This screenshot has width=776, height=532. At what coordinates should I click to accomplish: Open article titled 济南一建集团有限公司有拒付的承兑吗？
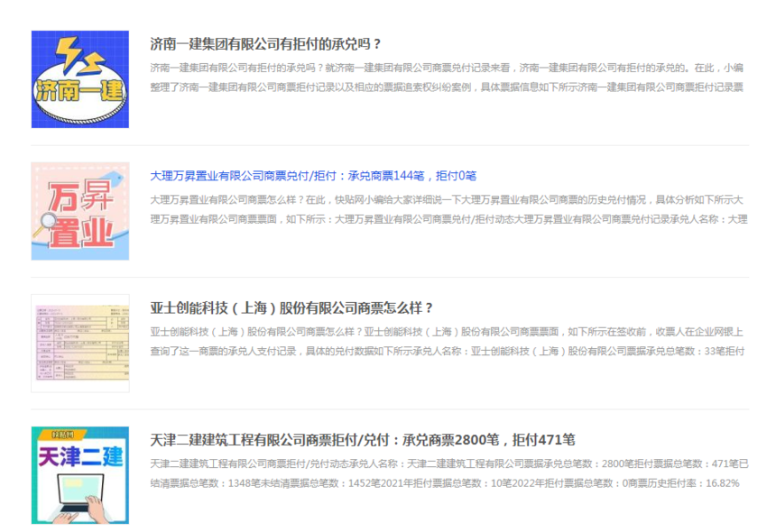(266, 44)
